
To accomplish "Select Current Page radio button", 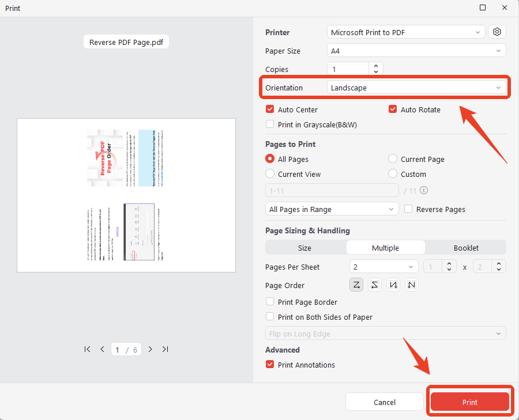I will click(x=393, y=159).
